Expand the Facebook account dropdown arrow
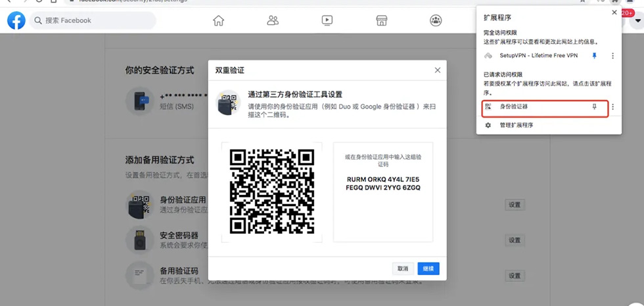The image size is (644, 306). (636, 21)
